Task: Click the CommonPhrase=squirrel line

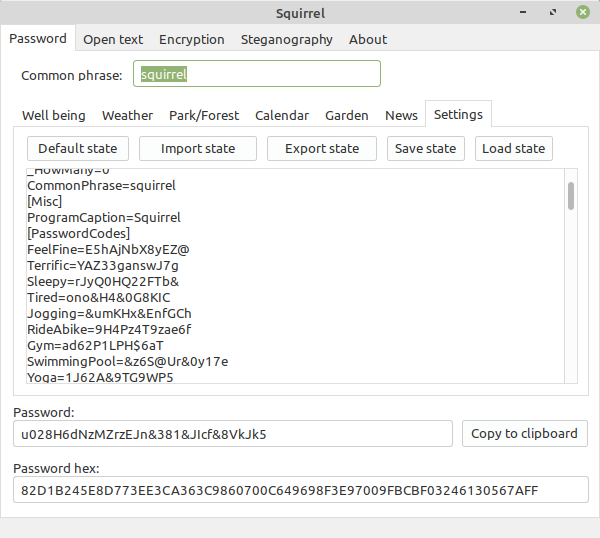Action: (x=101, y=186)
